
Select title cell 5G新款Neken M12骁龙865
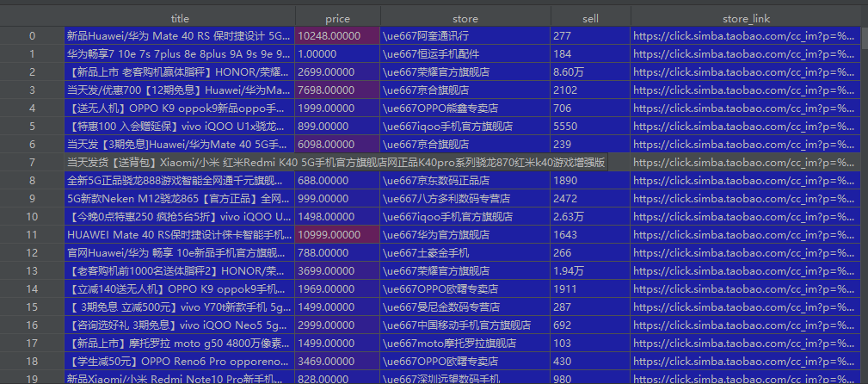pos(180,198)
